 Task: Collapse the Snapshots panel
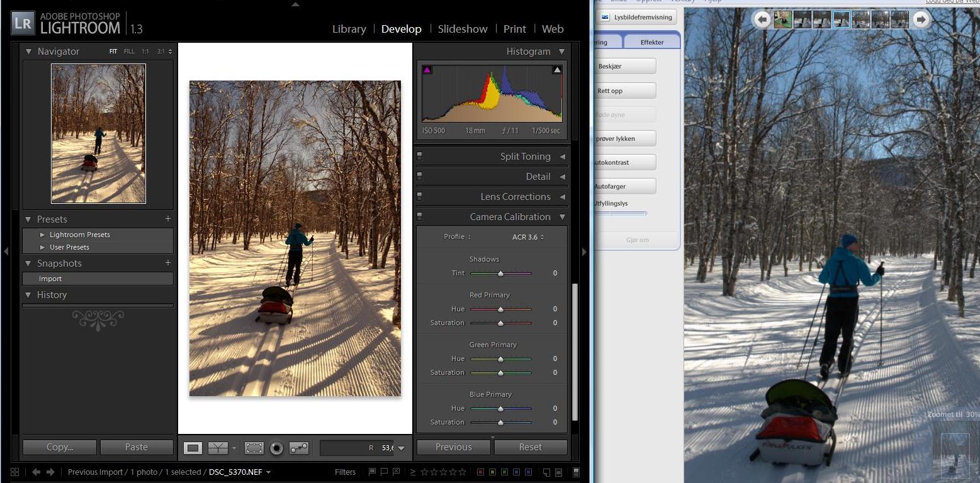click(28, 264)
